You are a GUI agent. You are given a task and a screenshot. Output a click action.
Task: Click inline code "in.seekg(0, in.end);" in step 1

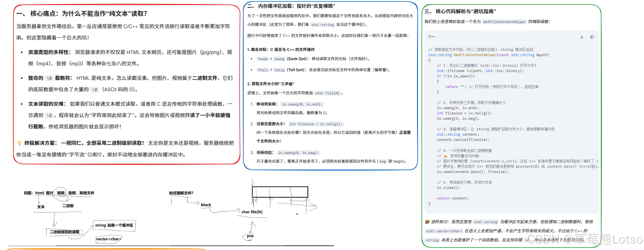pyautogui.click(x=302, y=104)
